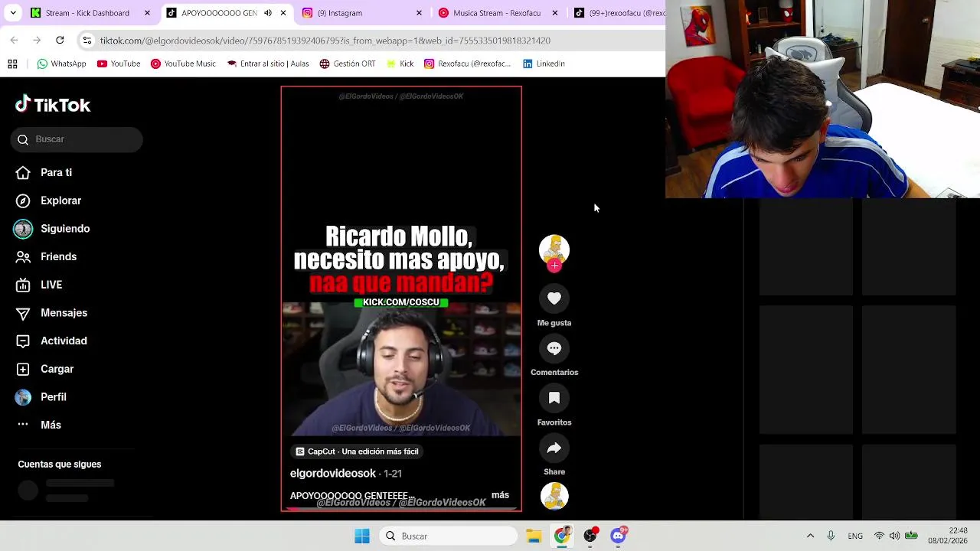Image resolution: width=980 pixels, height=551 pixels.
Task: Open Actividad notifications
Action: [x=52, y=341]
